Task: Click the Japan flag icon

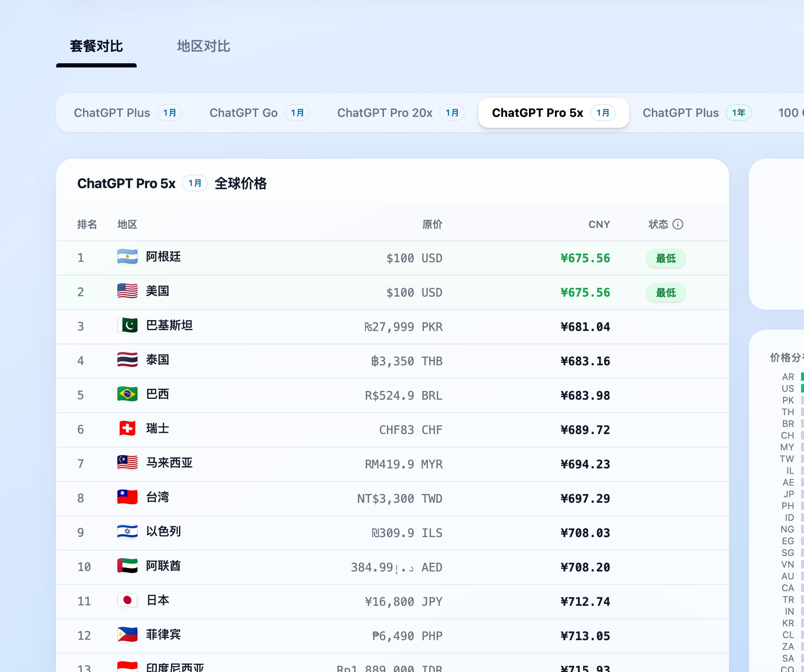Action: pos(127,600)
